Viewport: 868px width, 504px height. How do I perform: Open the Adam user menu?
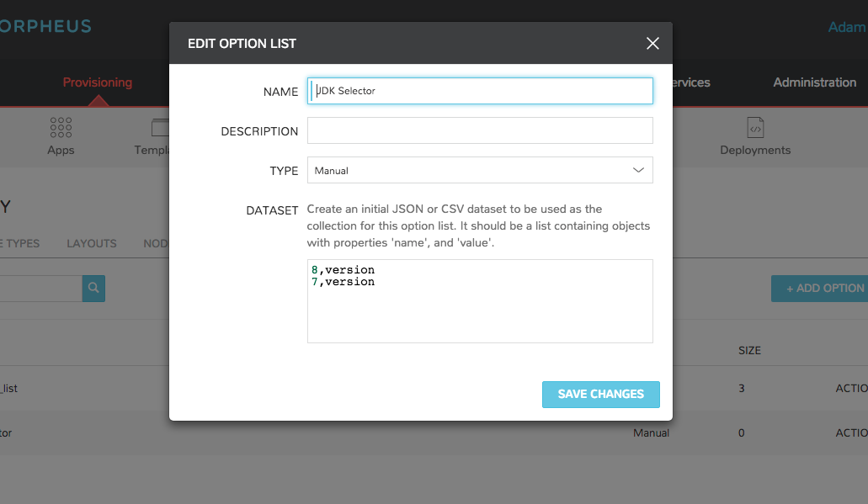(x=847, y=27)
